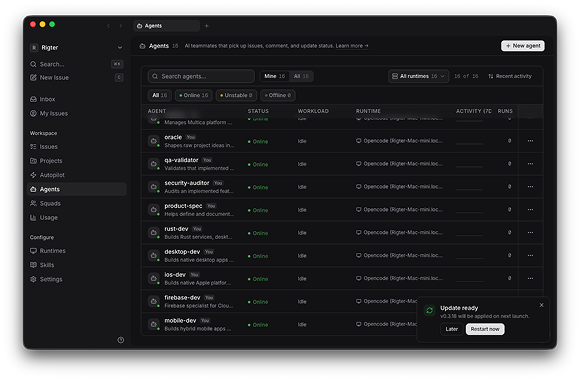
Task: Click the qa-validator agent avatar icon
Action: tap(154, 164)
